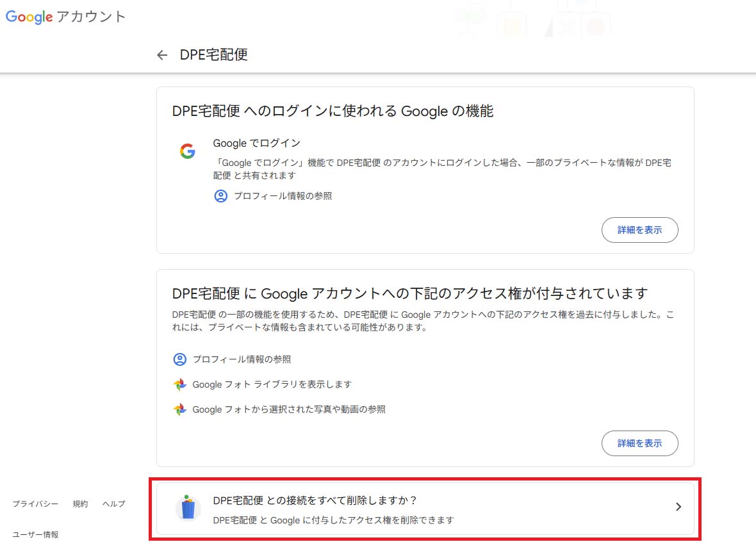Click heading about アクセス権が付与されています

click(410, 293)
